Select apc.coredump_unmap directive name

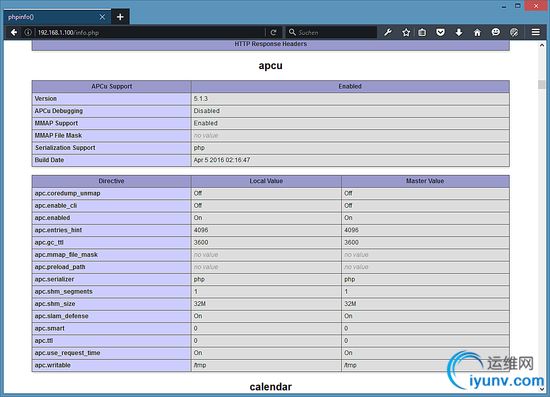point(67,193)
